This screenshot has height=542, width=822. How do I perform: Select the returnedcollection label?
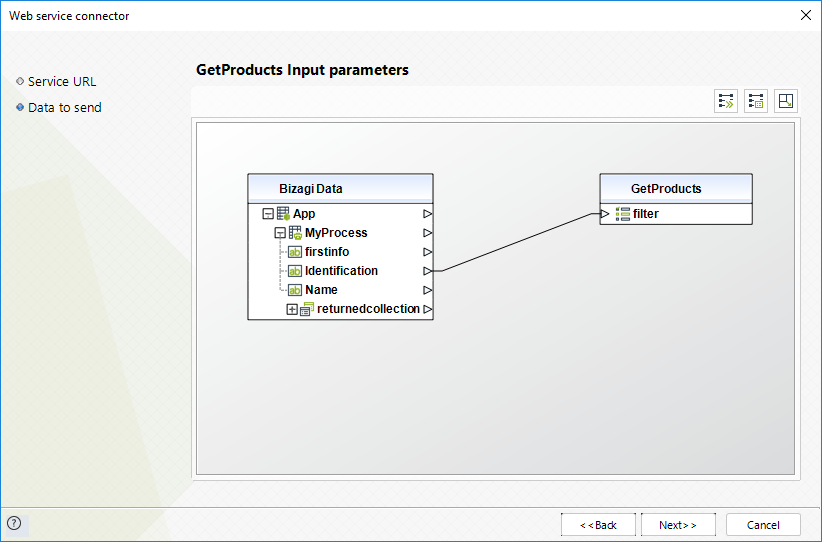(x=368, y=309)
